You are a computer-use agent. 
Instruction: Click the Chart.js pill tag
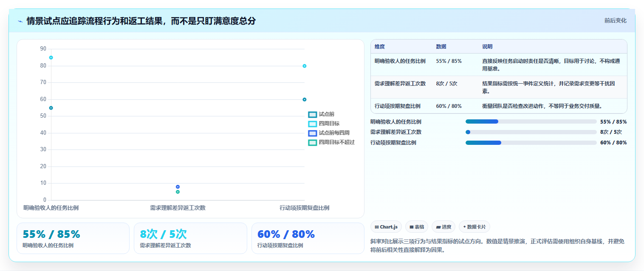[386, 227]
